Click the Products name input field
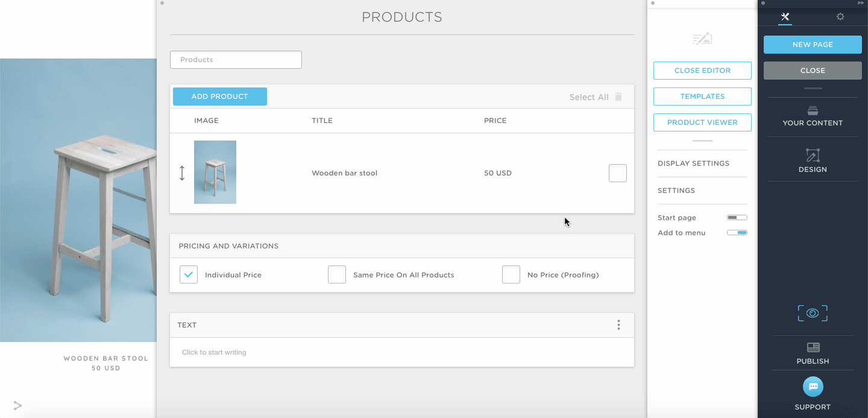Image resolution: width=868 pixels, height=418 pixels. coord(236,60)
